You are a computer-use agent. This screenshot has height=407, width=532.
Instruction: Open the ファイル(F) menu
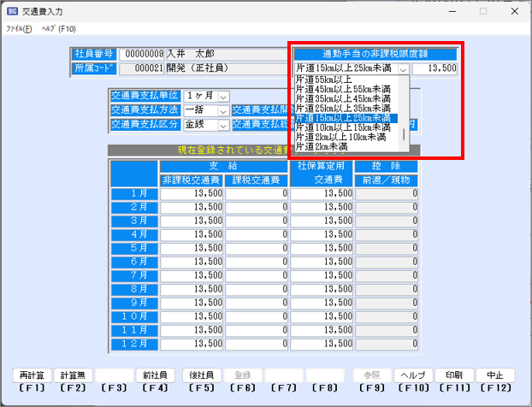[19, 28]
